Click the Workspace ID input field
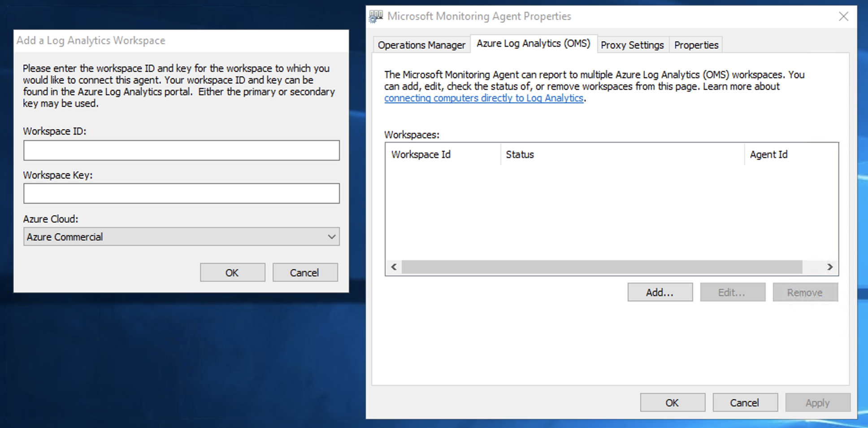 (181, 150)
